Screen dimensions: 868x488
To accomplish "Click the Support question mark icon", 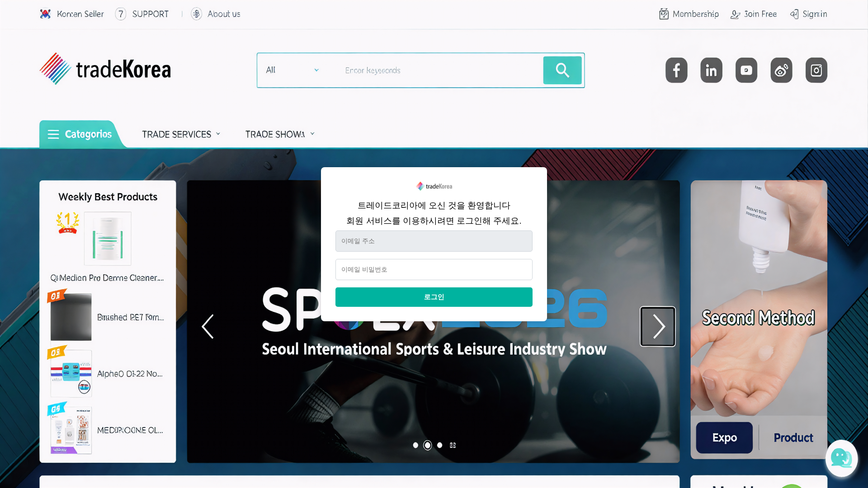I will coord(120,14).
